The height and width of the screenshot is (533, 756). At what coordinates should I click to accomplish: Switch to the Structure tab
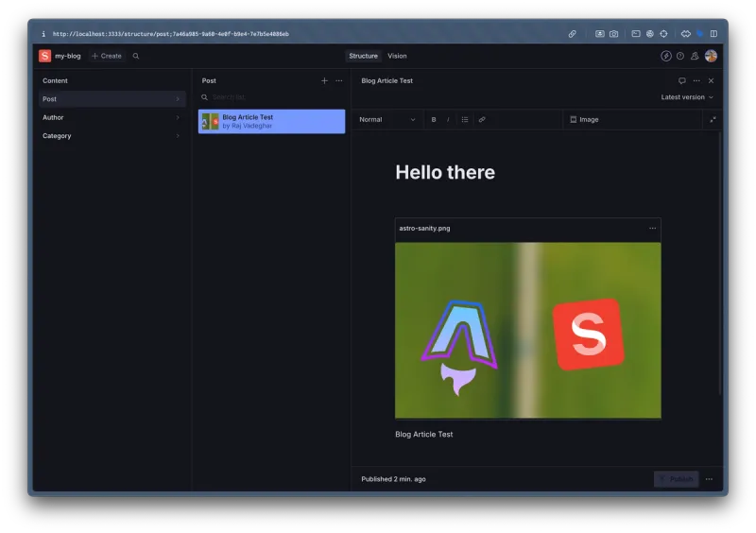[x=364, y=56]
